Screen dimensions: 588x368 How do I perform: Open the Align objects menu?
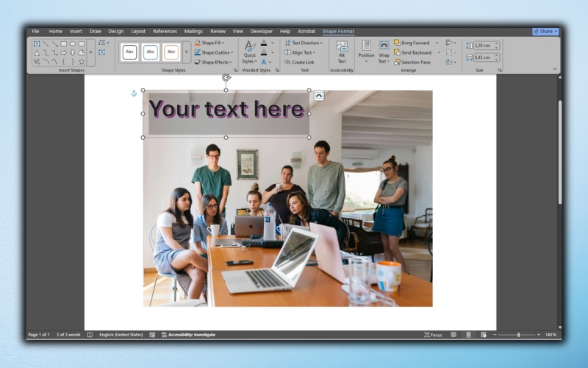click(451, 43)
